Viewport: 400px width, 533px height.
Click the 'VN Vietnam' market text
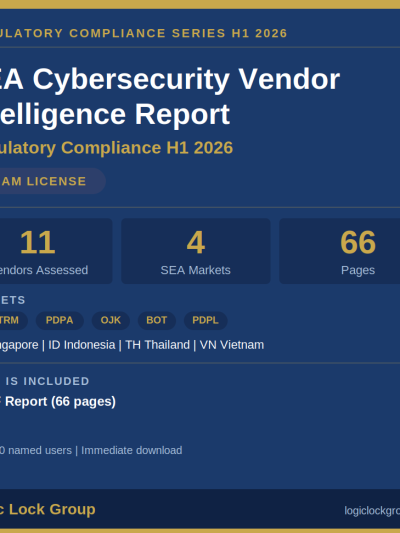click(232, 345)
